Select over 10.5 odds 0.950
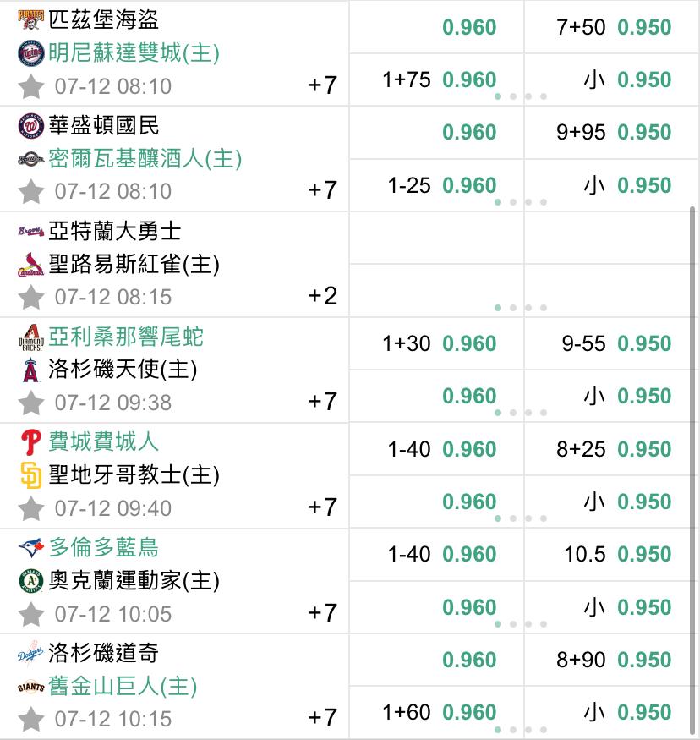This screenshot has height=740, width=700. (643, 554)
